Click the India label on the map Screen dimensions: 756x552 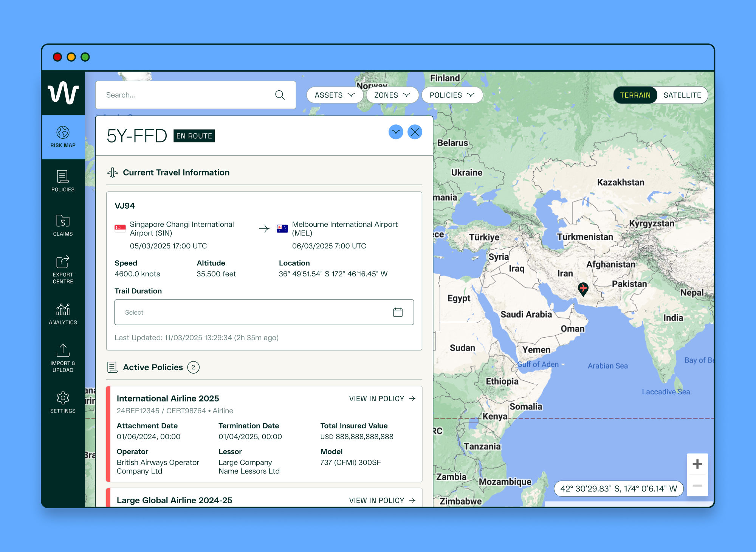pyautogui.click(x=673, y=318)
